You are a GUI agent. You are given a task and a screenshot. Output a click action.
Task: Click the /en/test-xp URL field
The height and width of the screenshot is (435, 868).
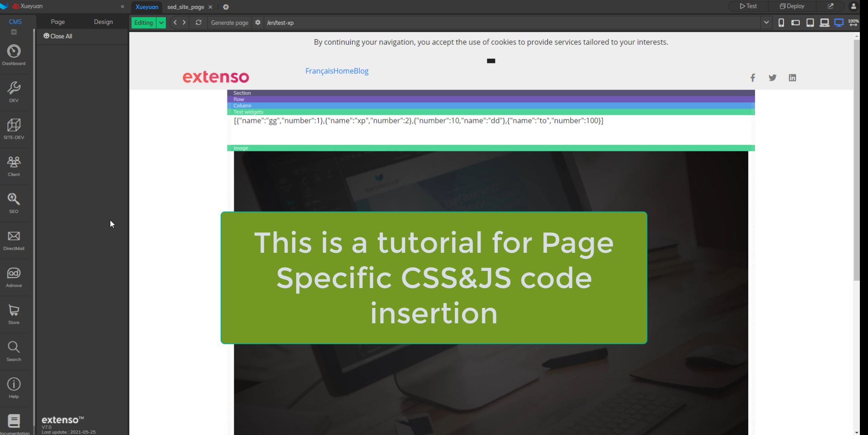[x=281, y=23]
